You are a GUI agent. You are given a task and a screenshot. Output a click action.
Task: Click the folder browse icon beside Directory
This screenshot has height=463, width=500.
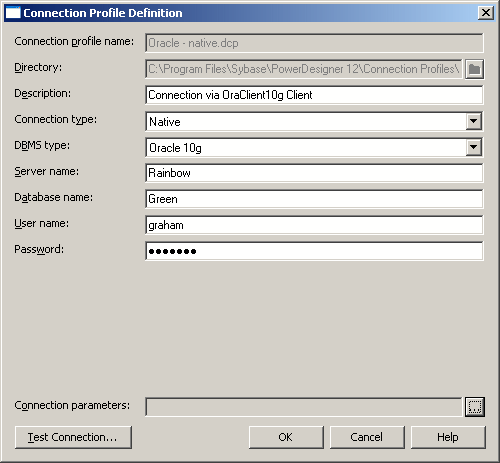474,69
